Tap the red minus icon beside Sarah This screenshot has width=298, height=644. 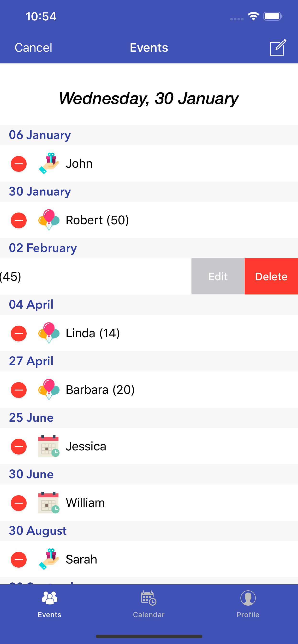[x=18, y=559]
